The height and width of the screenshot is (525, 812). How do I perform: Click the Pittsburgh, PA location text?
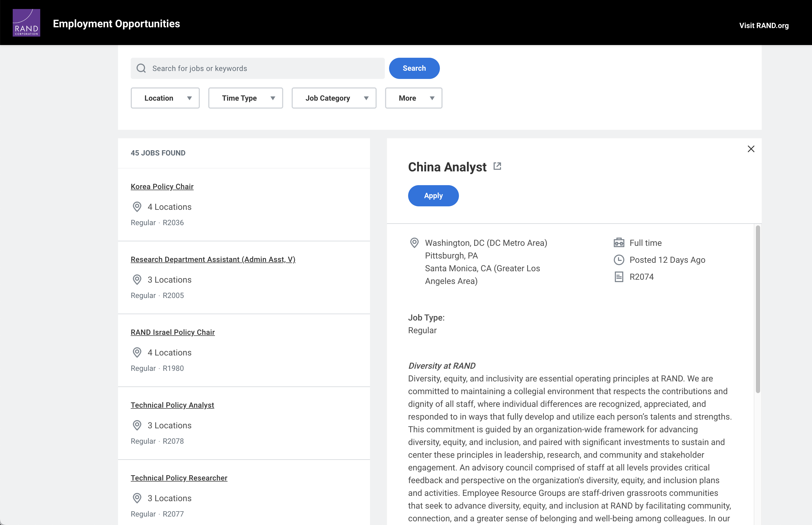451,256
